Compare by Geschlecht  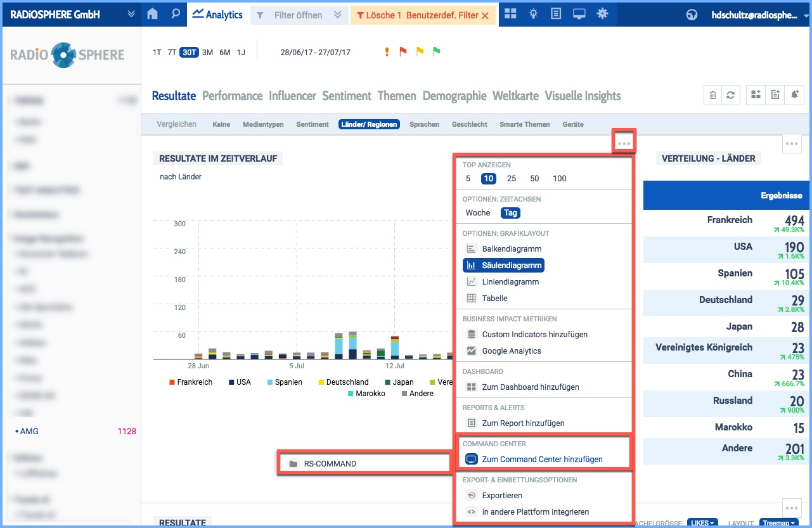(470, 124)
